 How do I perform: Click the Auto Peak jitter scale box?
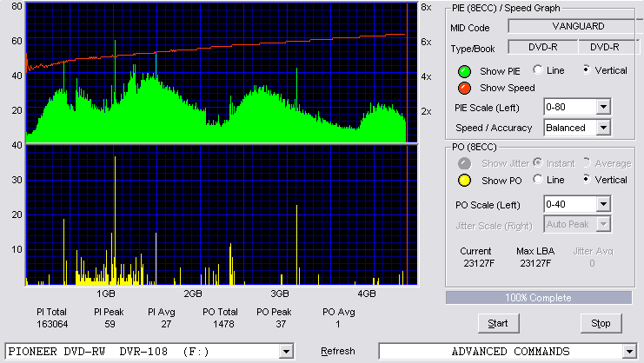click(x=569, y=224)
